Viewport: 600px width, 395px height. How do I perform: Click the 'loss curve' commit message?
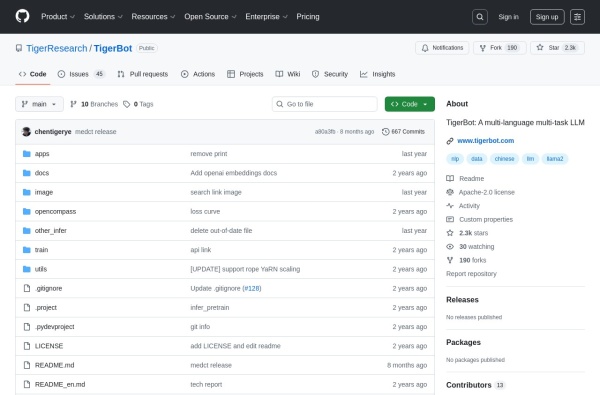coord(205,211)
